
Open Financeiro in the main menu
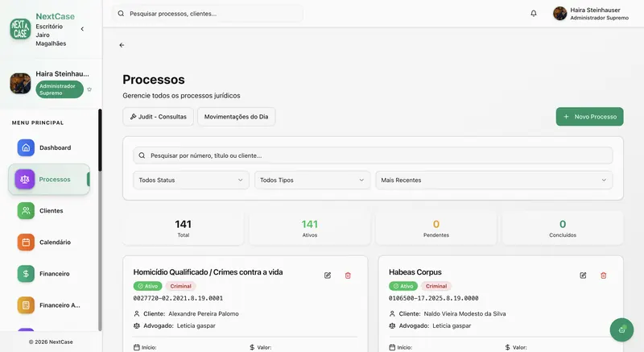click(x=49, y=274)
